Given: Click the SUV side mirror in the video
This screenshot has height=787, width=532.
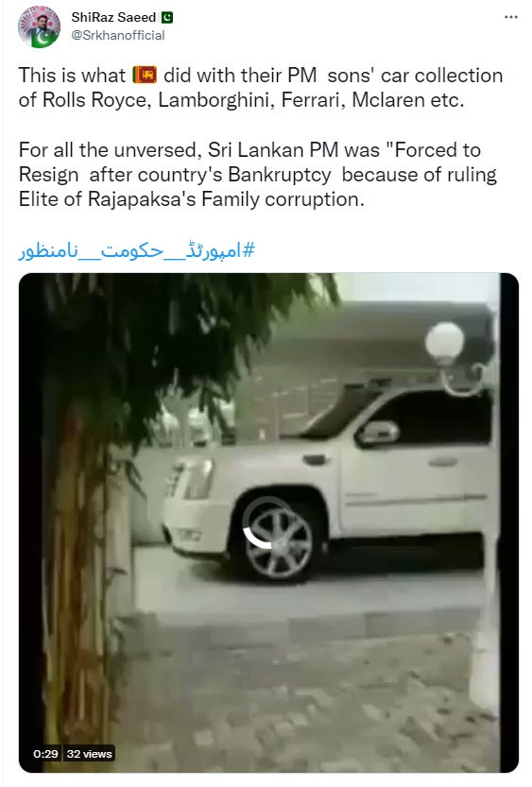Looking at the screenshot, I should point(378,433).
